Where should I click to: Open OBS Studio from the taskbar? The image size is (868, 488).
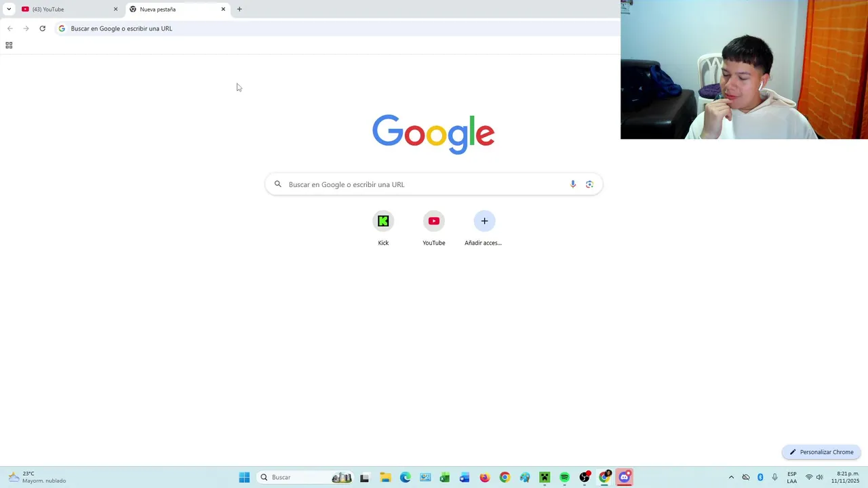[x=585, y=477]
